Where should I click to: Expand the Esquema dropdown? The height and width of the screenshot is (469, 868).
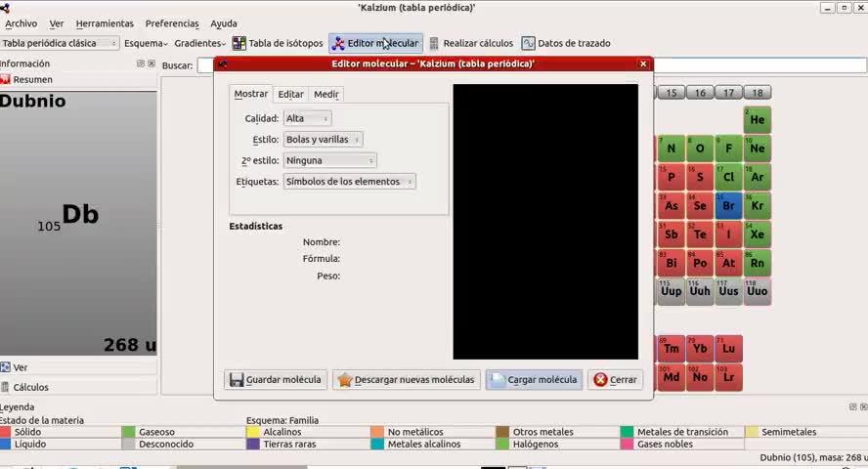(146, 43)
